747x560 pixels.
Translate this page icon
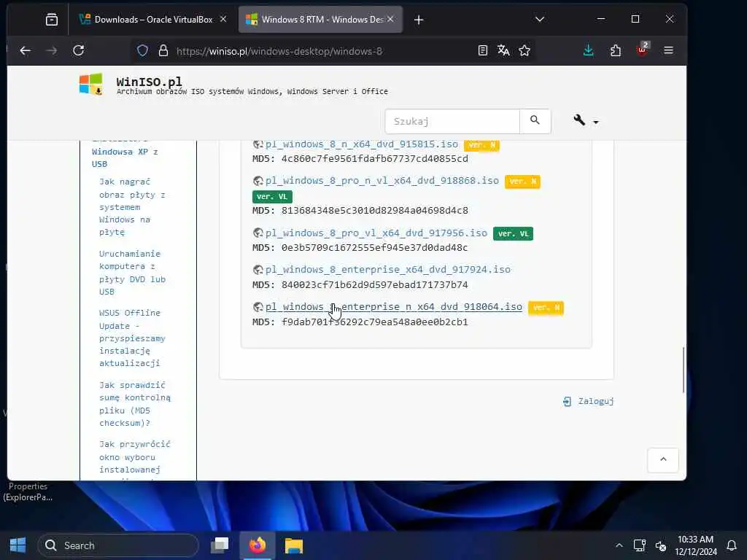click(x=503, y=50)
